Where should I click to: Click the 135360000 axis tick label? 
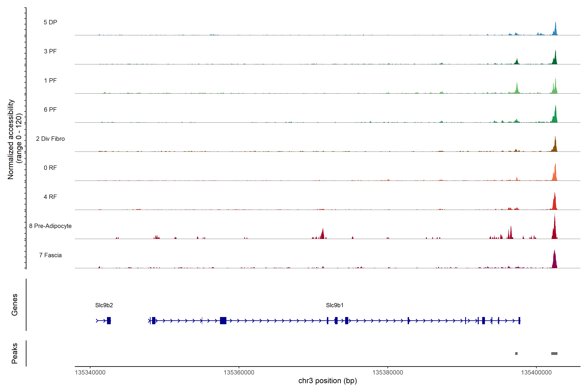[x=239, y=373]
